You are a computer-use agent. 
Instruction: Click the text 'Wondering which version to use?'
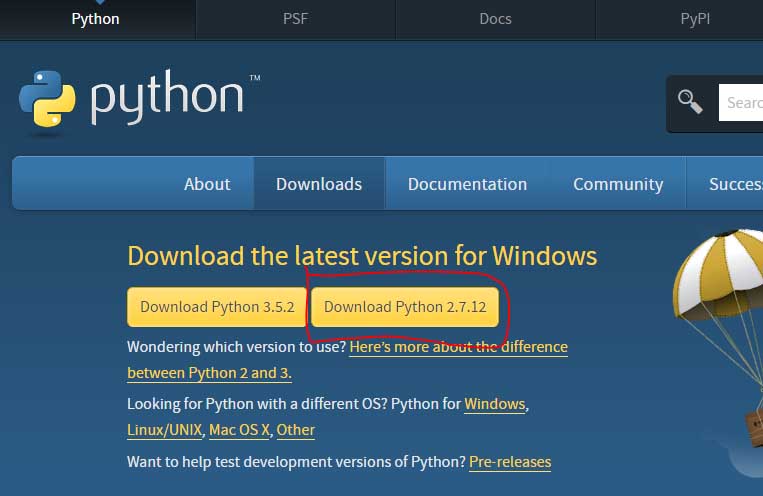pos(236,347)
